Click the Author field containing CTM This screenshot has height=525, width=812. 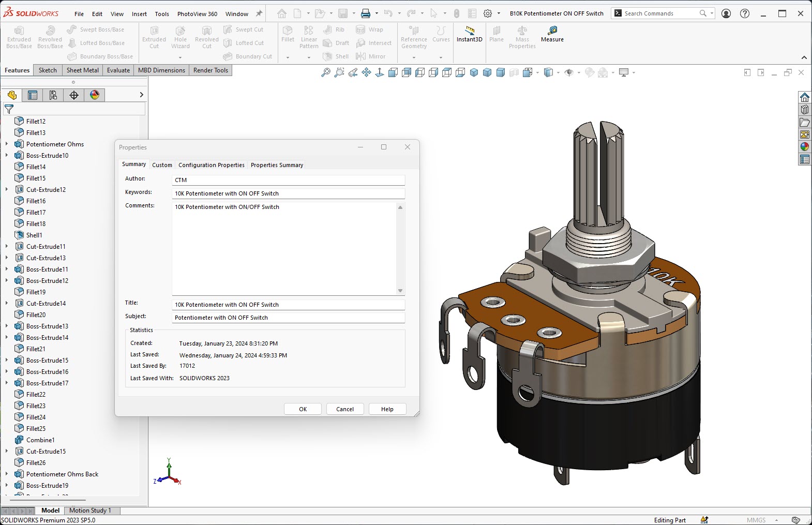point(288,180)
